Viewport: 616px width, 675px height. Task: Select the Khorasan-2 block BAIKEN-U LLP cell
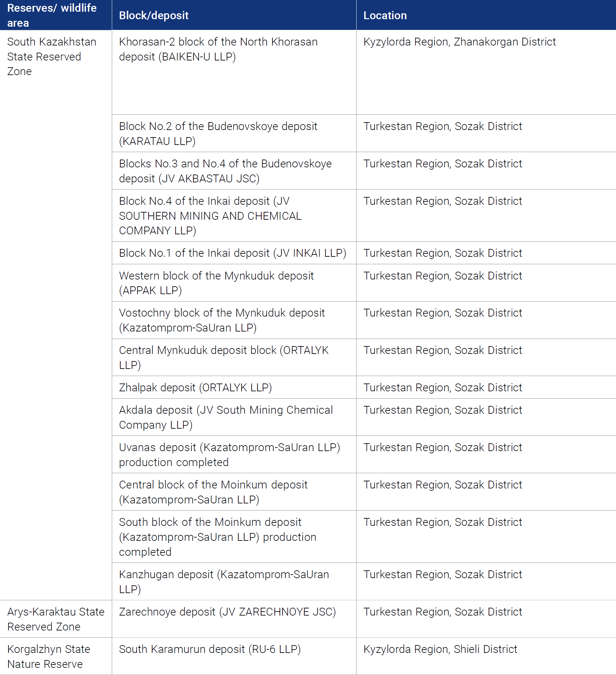pos(234,72)
